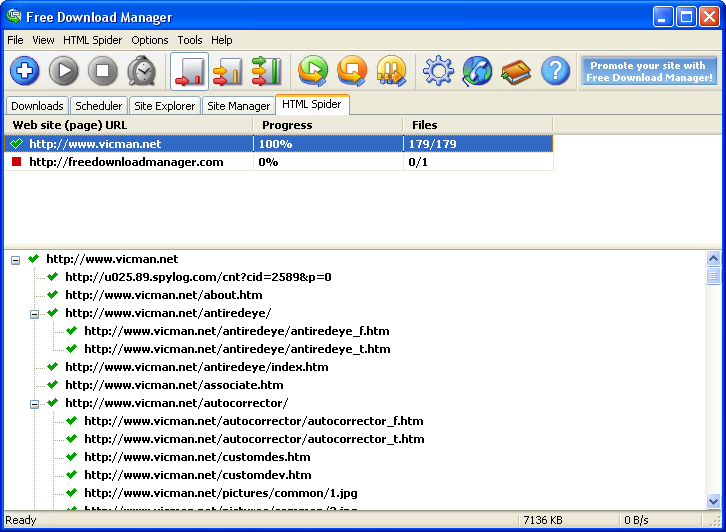The height and width of the screenshot is (532, 726).
Task: Click the scroll down arrow in tree pane
Action: (713, 501)
